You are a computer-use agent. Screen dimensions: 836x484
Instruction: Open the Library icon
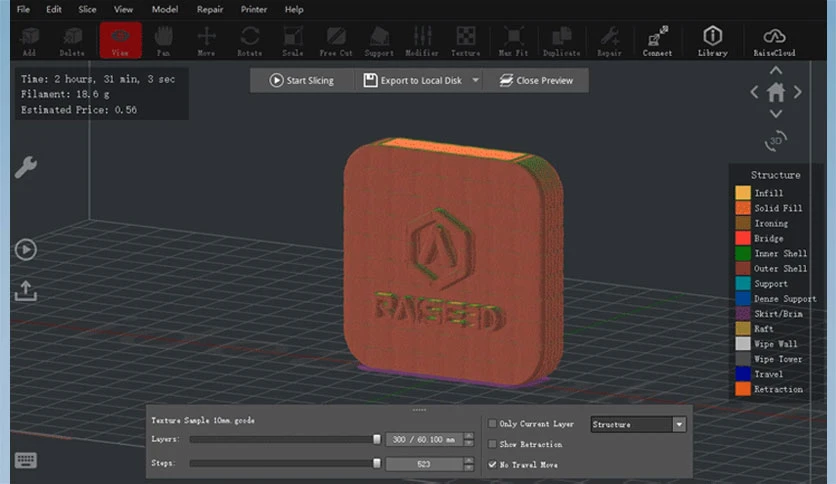tap(713, 41)
